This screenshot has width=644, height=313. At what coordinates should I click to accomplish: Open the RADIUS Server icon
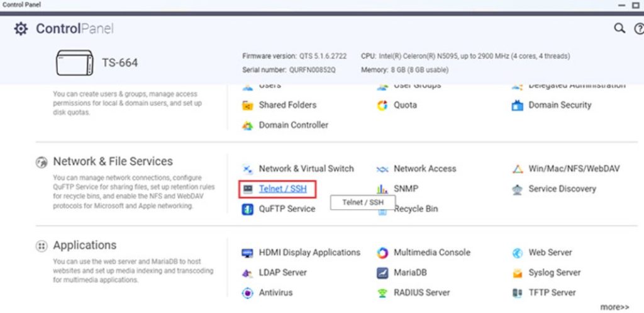point(382,293)
